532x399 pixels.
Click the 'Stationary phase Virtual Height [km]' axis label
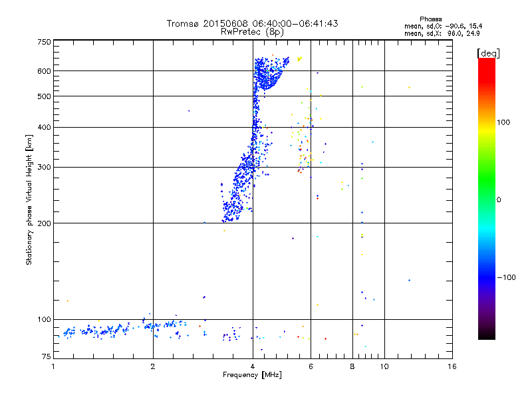click(29, 200)
